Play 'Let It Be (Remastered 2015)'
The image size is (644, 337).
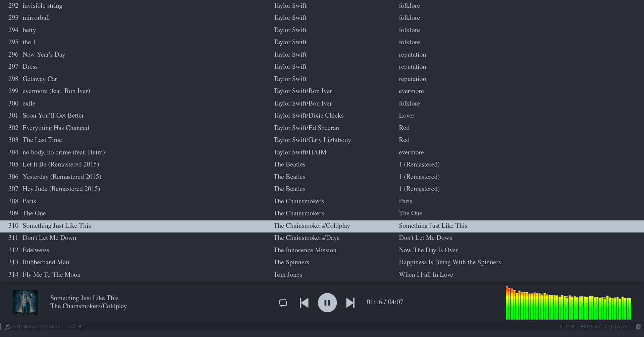click(x=60, y=164)
